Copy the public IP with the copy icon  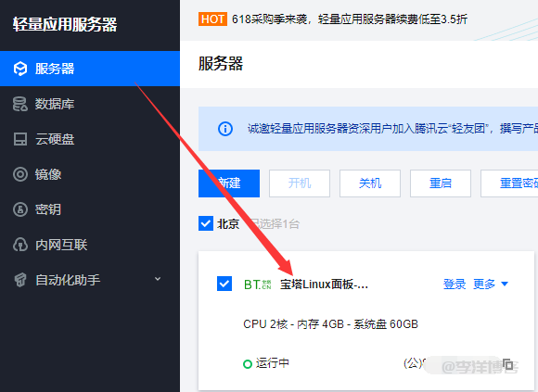(x=508, y=364)
